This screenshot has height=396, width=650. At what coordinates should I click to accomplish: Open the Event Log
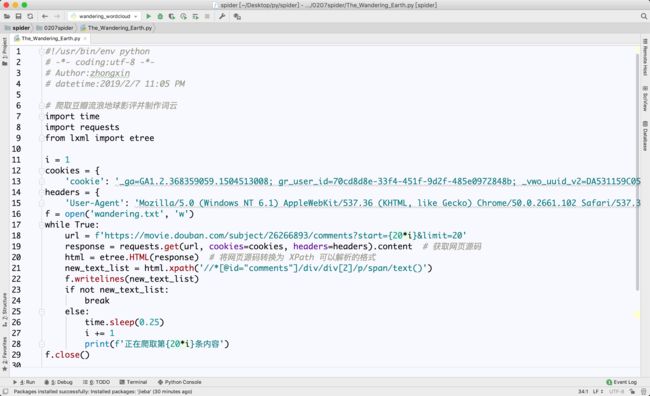point(621,382)
